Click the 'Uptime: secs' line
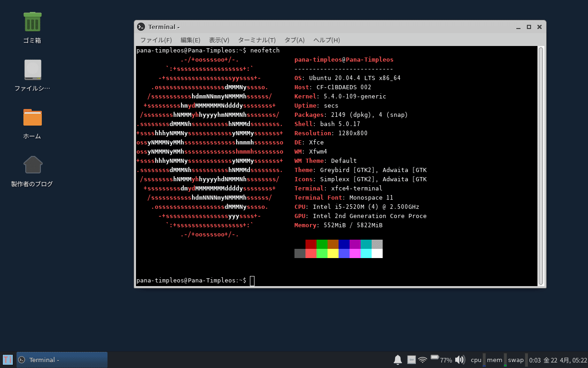 click(x=316, y=106)
